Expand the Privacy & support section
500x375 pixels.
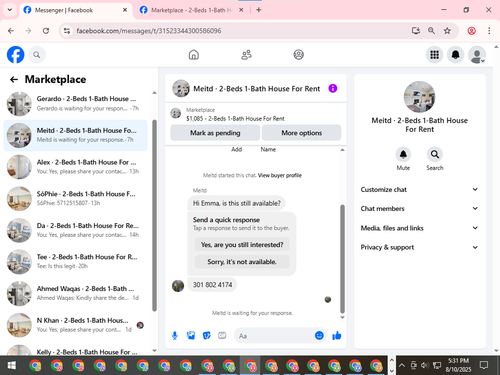419,247
